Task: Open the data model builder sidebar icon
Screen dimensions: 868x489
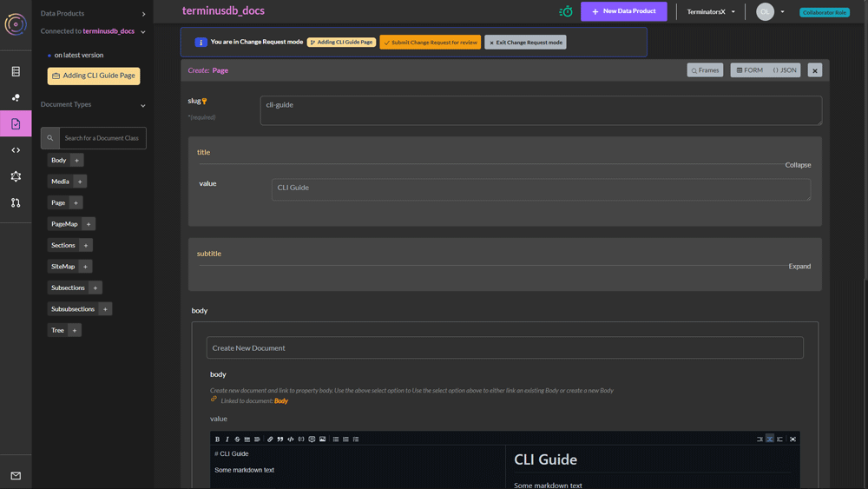Action: [16, 176]
